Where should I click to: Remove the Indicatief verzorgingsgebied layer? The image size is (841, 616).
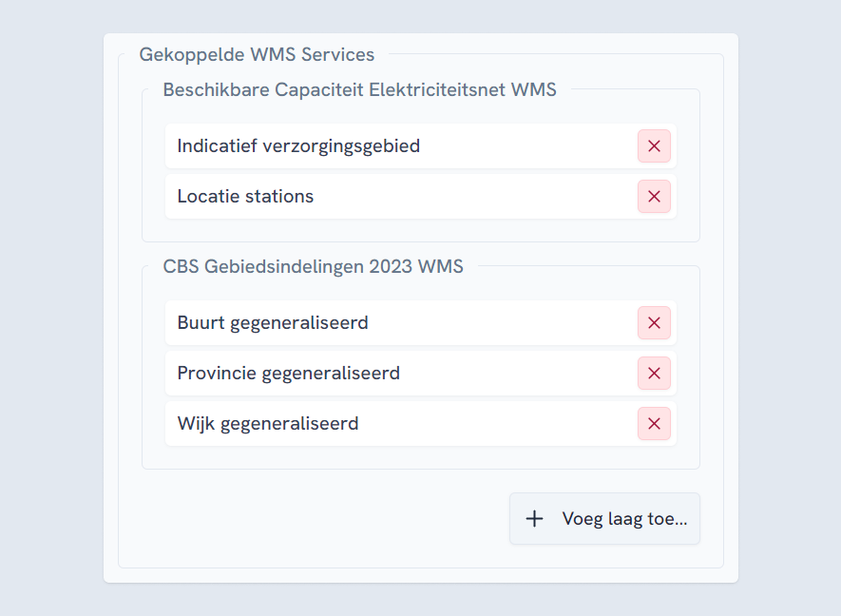(654, 146)
